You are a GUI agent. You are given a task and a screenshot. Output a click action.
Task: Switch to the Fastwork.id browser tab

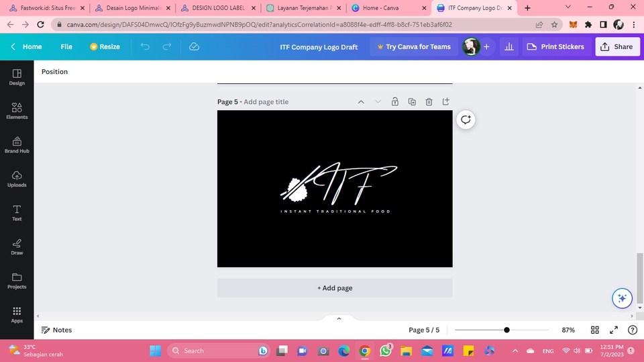(47, 8)
